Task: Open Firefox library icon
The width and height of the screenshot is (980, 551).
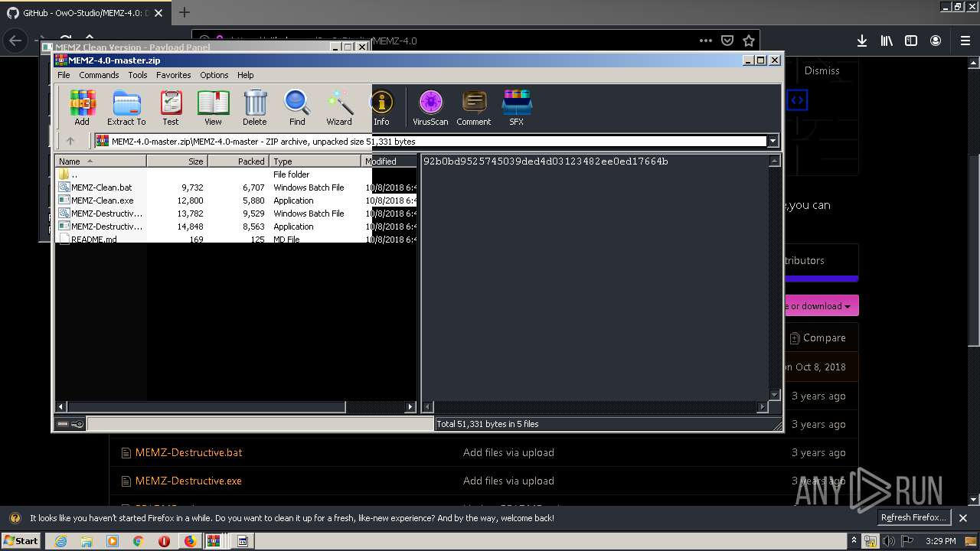Action: tap(887, 41)
